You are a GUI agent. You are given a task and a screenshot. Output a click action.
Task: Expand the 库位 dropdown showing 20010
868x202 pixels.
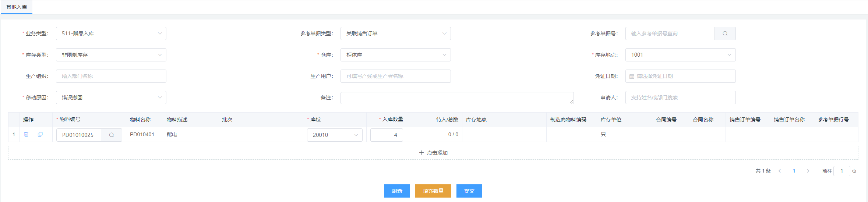click(x=334, y=135)
